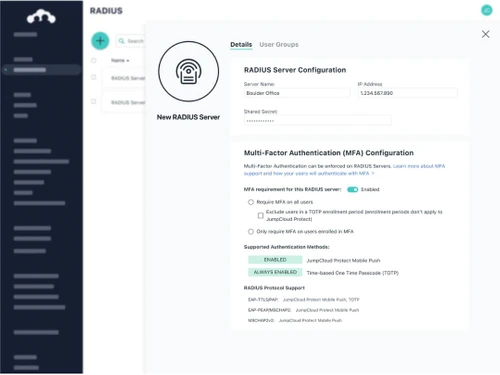Image resolution: width=500 pixels, height=375 pixels.
Task: Click the RADIUS server badge icon
Action: tap(188, 71)
